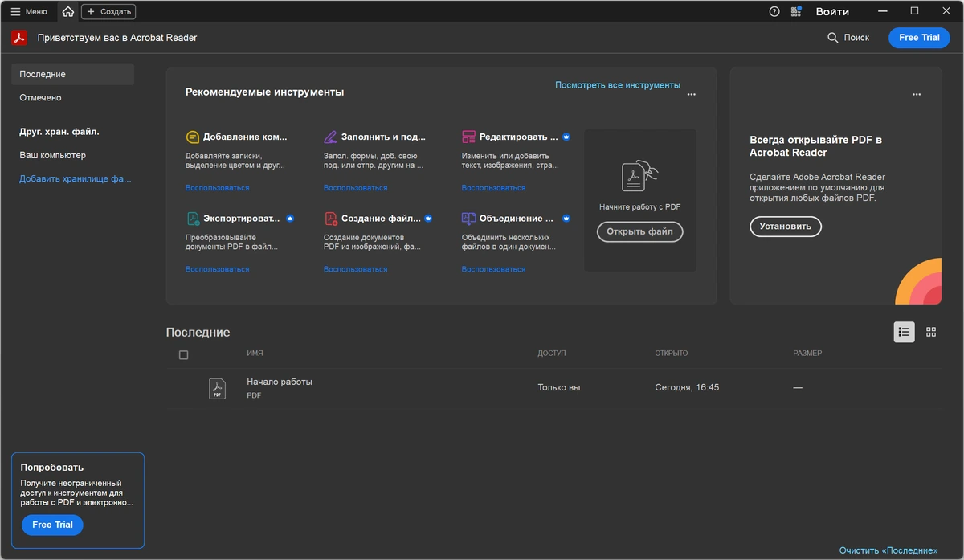Click Воспользоваться under Редактировать

(x=493, y=188)
